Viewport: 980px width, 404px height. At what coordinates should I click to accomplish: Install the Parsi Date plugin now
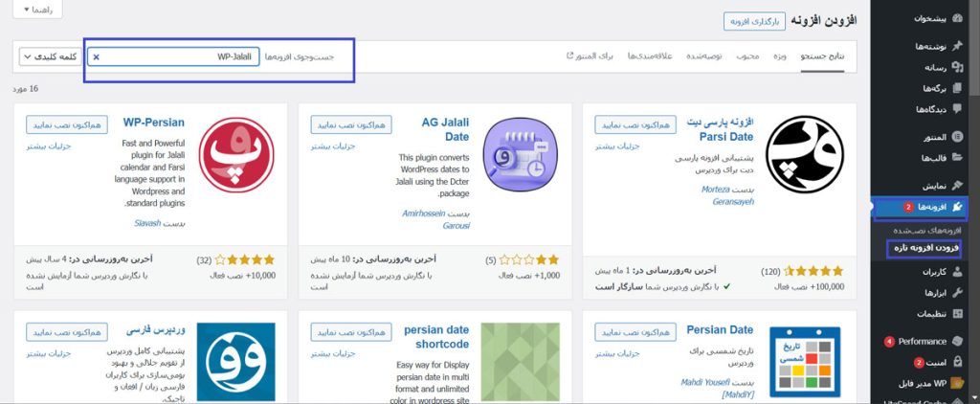pyautogui.click(x=635, y=125)
